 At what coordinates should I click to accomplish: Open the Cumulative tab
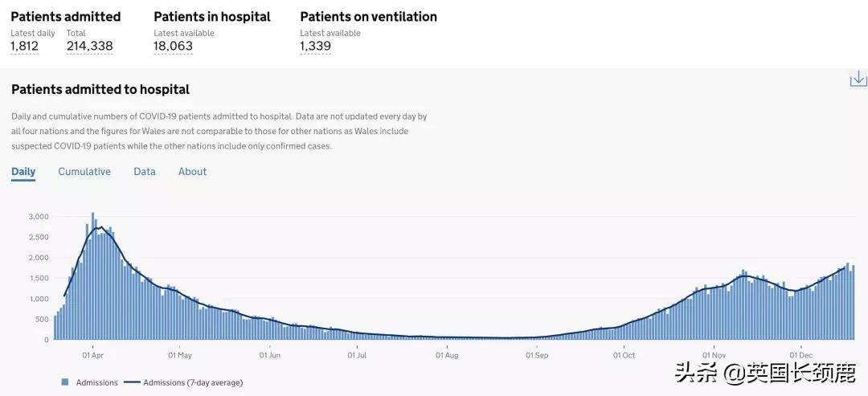click(84, 172)
